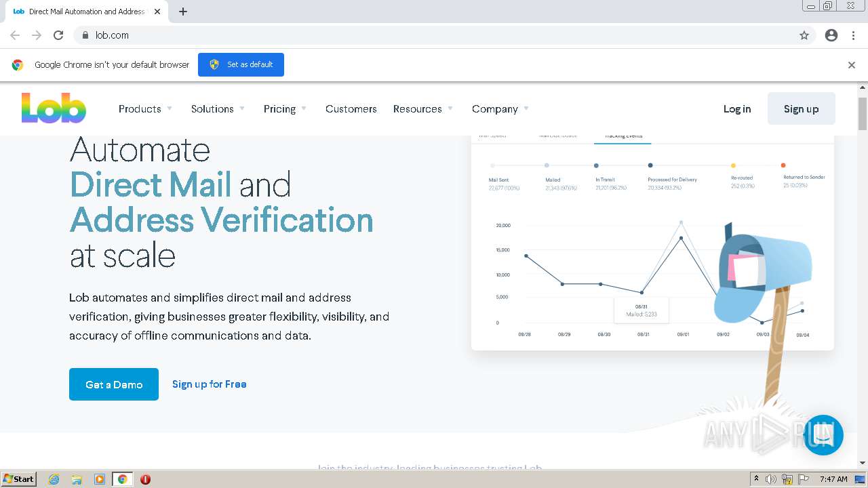
Task: Click the In Transit tracking dot
Action: pos(596,165)
